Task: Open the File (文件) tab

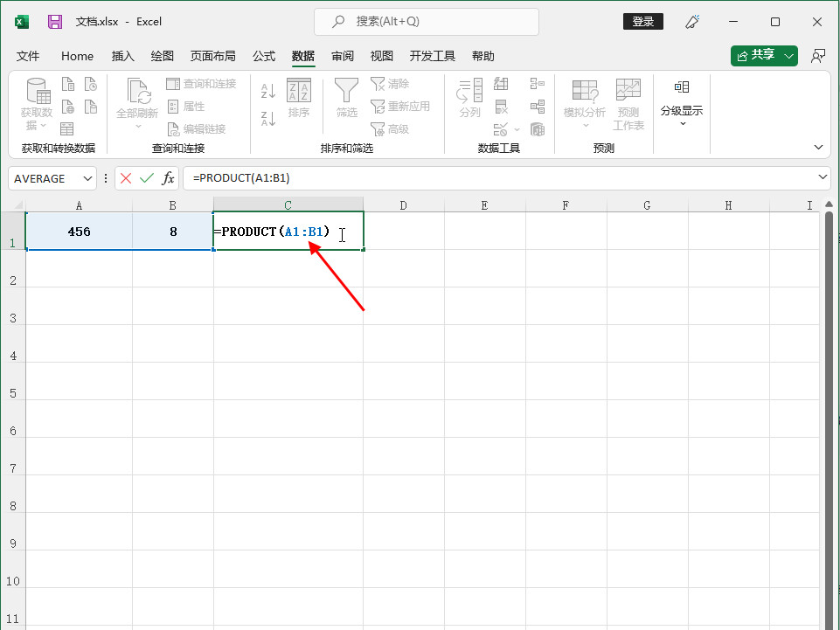Action: (x=28, y=56)
